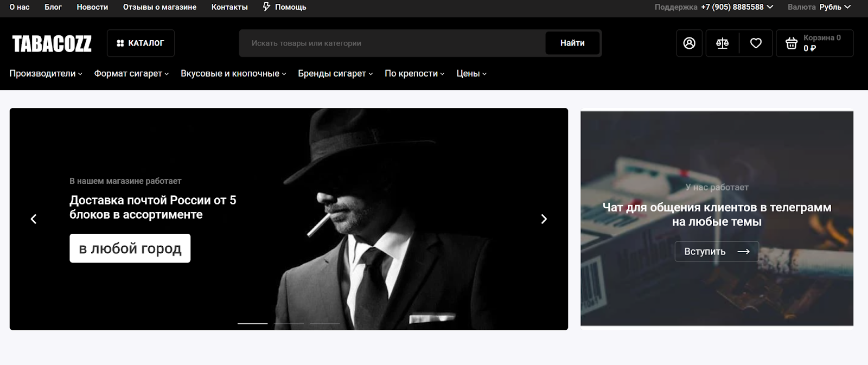Click the TABACOZZ logo
868x365 pixels.
pos(52,44)
